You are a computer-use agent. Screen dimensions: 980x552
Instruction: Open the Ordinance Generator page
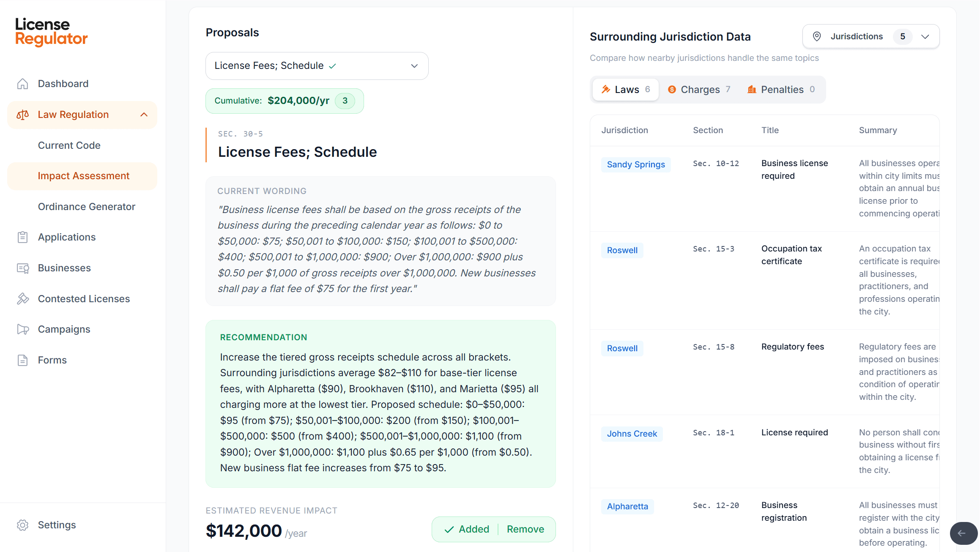[86, 207]
